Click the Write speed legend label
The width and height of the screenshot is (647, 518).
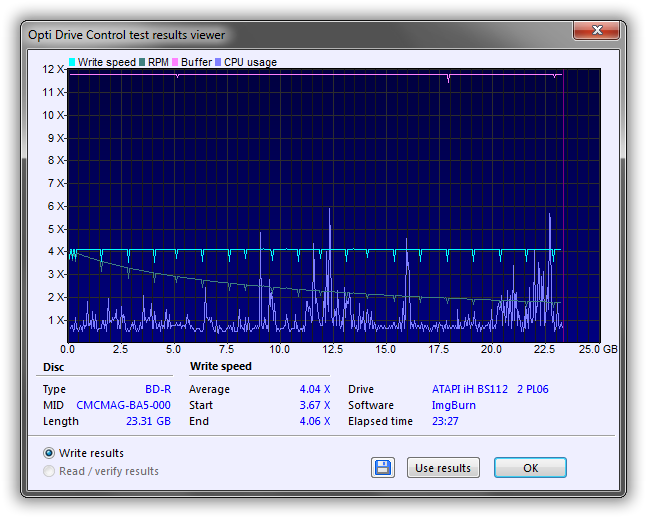tap(106, 62)
